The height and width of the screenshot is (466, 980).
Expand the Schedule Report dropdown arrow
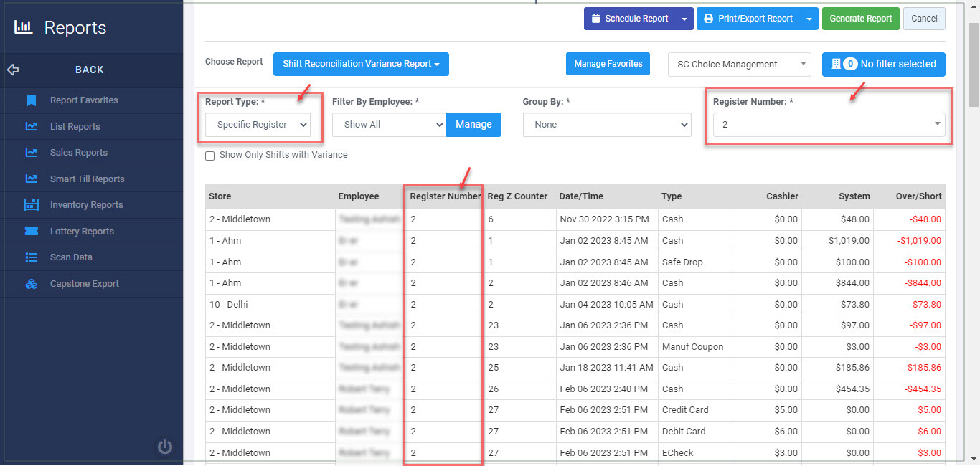click(x=684, y=19)
